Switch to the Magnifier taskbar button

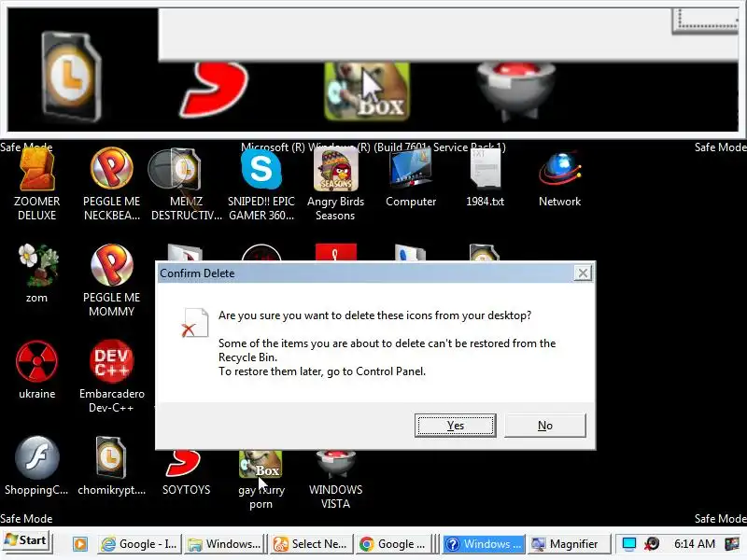pos(570,544)
